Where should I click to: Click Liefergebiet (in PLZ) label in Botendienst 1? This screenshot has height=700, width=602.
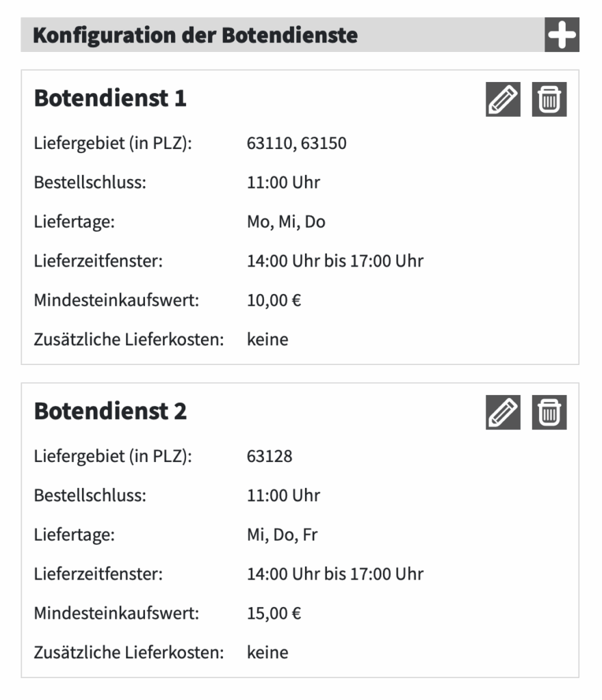pos(113,144)
